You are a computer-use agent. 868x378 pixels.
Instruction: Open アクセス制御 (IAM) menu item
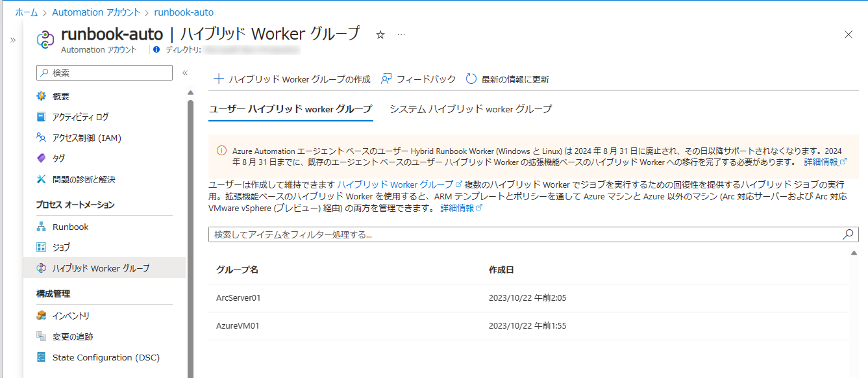pos(87,138)
